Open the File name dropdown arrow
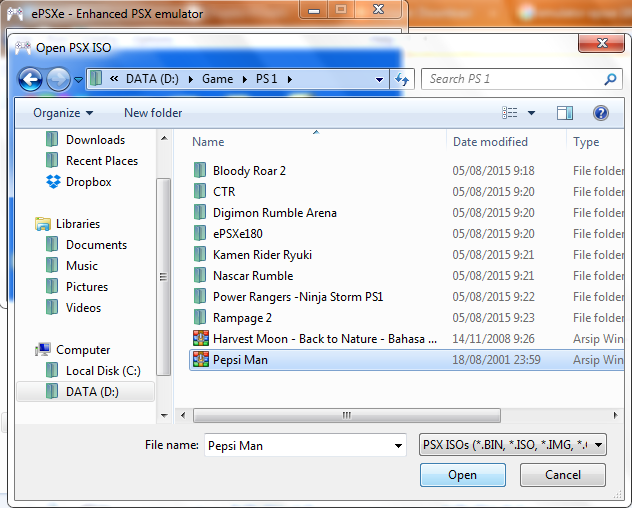Screen dimensions: 632x508 point(398,446)
